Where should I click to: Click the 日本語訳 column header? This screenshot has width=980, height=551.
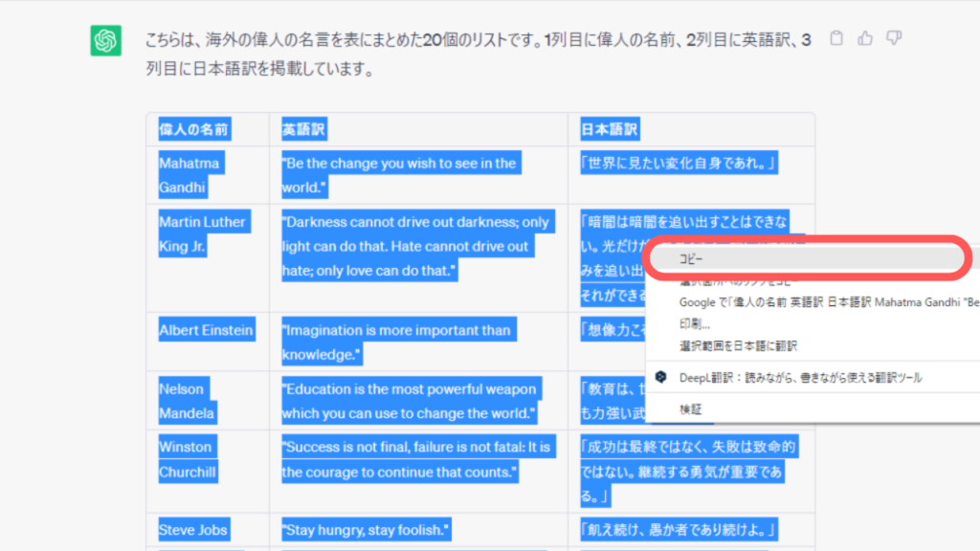(610, 130)
